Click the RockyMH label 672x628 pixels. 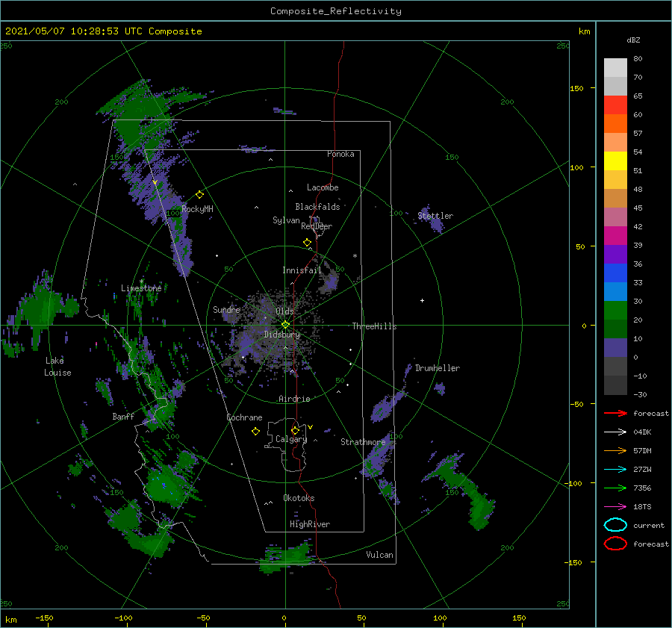coord(197,209)
